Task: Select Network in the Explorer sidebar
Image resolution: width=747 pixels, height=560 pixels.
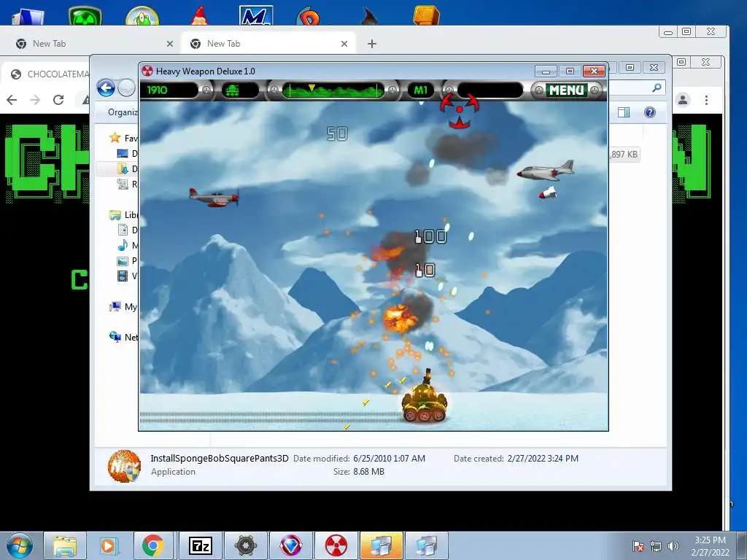Action: tap(124, 337)
